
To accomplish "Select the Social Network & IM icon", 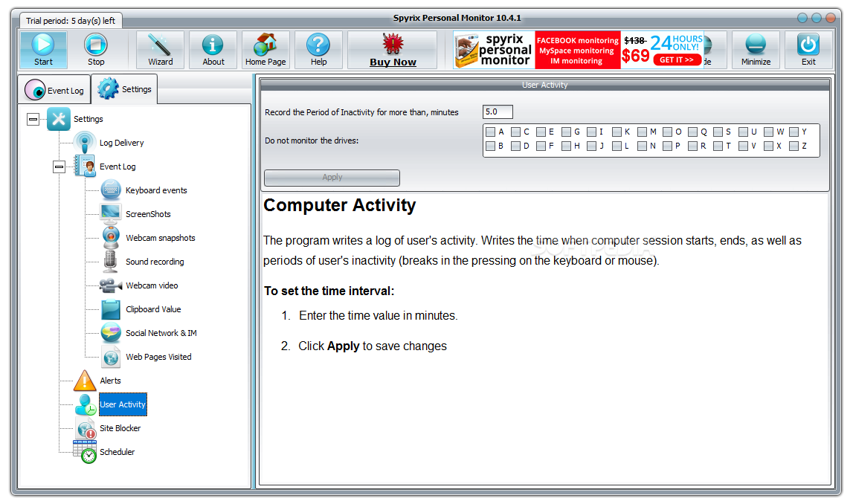I will click(x=111, y=333).
